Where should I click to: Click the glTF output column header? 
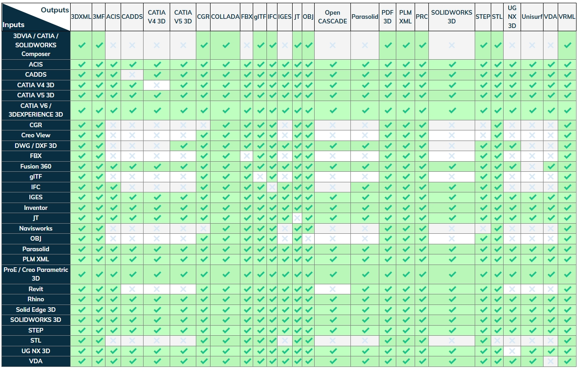pyautogui.click(x=260, y=17)
